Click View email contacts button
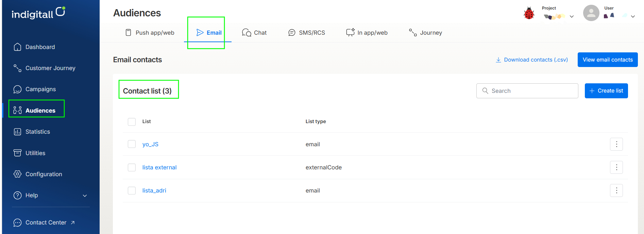The image size is (644, 234). [608, 60]
